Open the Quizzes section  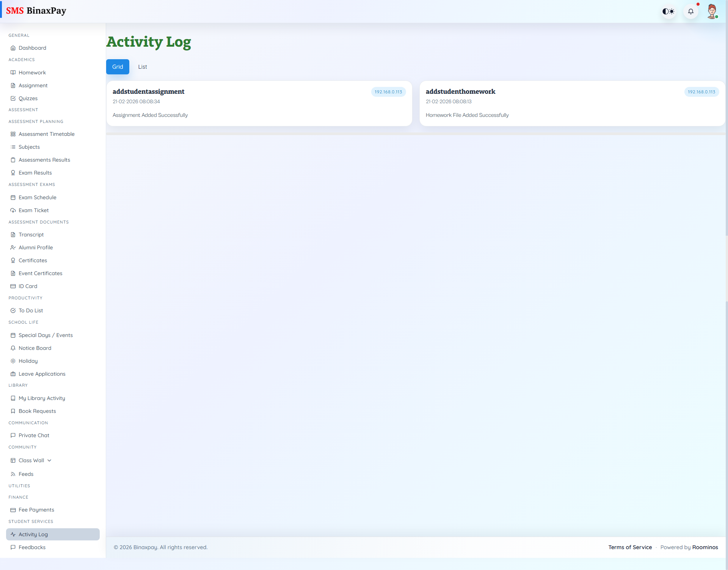pos(28,98)
